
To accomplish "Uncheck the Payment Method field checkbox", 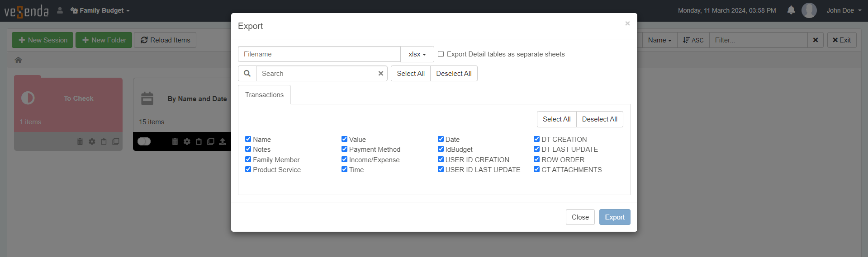I will point(344,149).
